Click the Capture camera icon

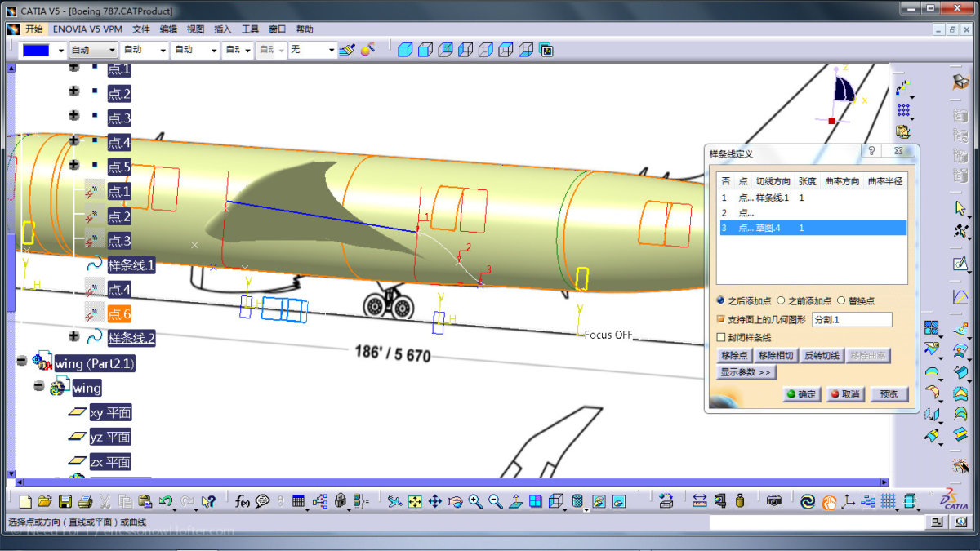pyautogui.click(x=774, y=501)
